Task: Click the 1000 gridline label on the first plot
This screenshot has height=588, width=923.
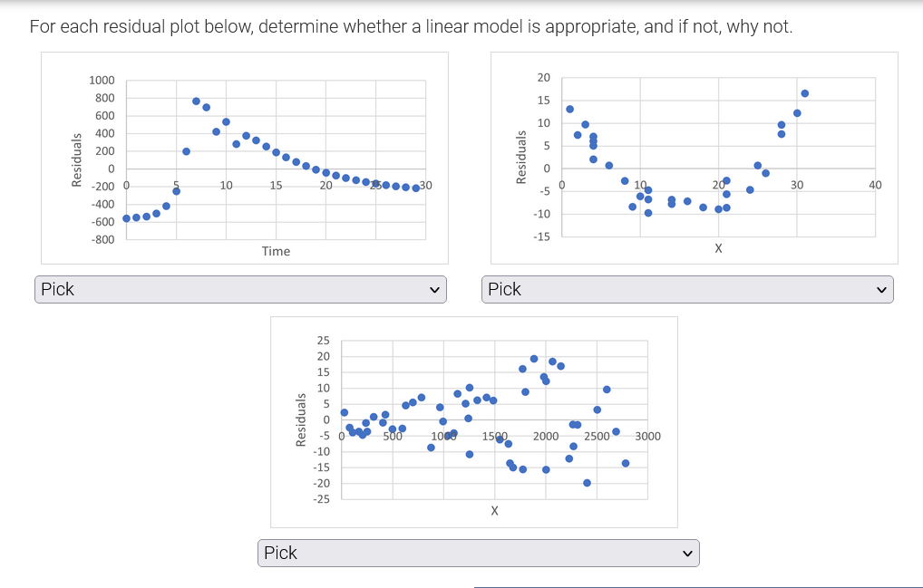Action: pos(101,81)
